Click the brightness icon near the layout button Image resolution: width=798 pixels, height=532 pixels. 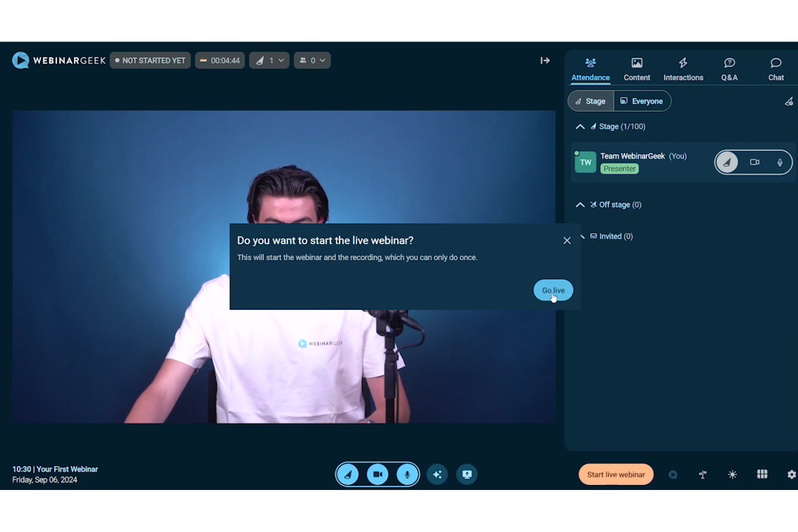[x=732, y=474]
